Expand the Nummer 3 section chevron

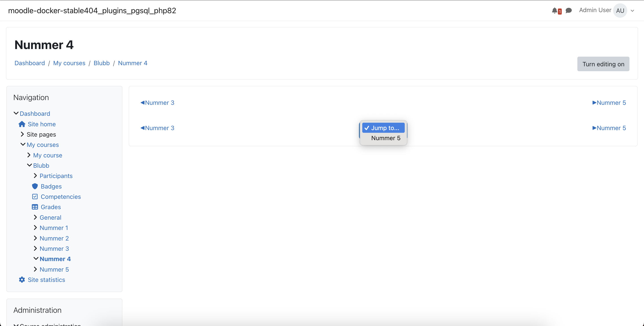[35, 248]
